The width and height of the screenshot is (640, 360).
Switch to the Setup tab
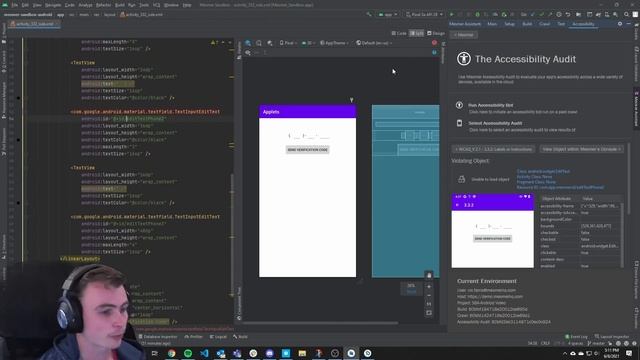(x=509, y=24)
